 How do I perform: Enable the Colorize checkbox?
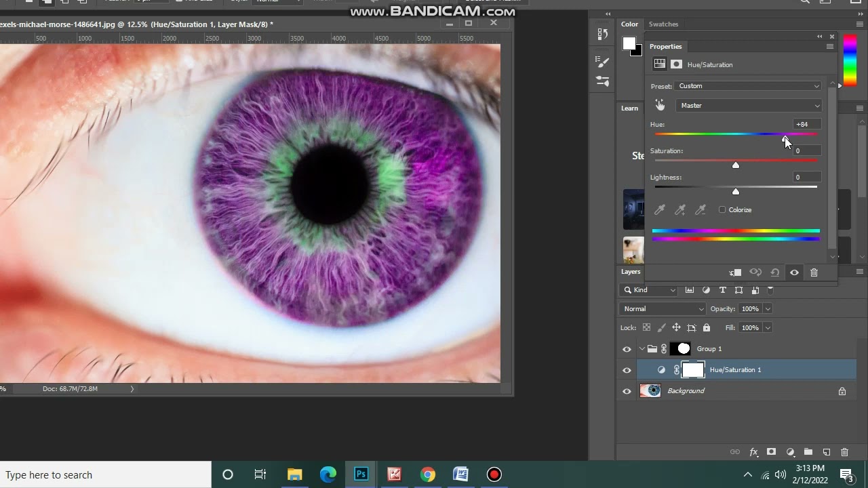(722, 210)
